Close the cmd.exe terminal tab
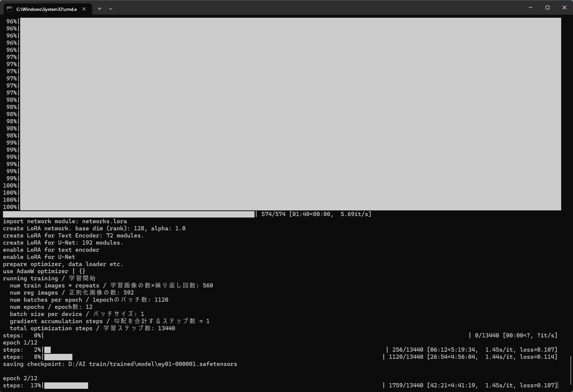Screen dimensions: 573x392 point(84,9)
